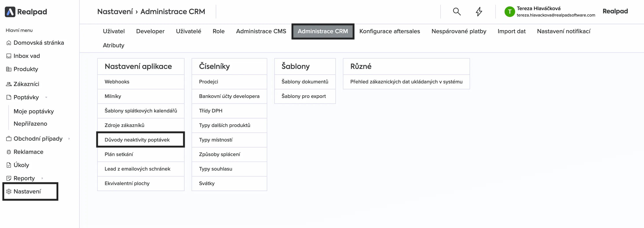
Task: Open Důvody neaktivity poptávek settings
Action: pyautogui.click(x=137, y=140)
